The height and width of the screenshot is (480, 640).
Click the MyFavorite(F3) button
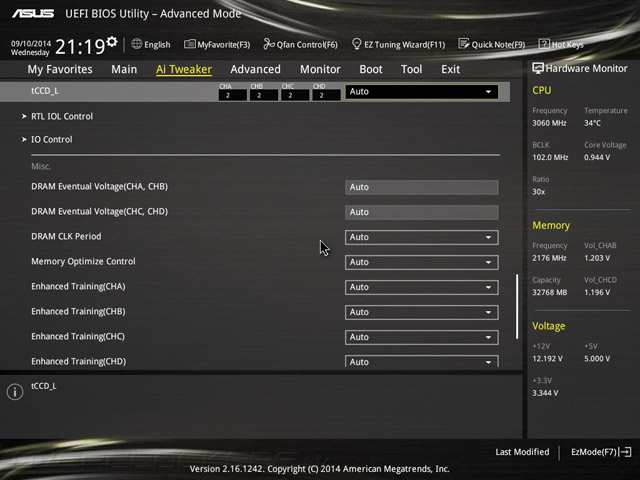pos(217,44)
